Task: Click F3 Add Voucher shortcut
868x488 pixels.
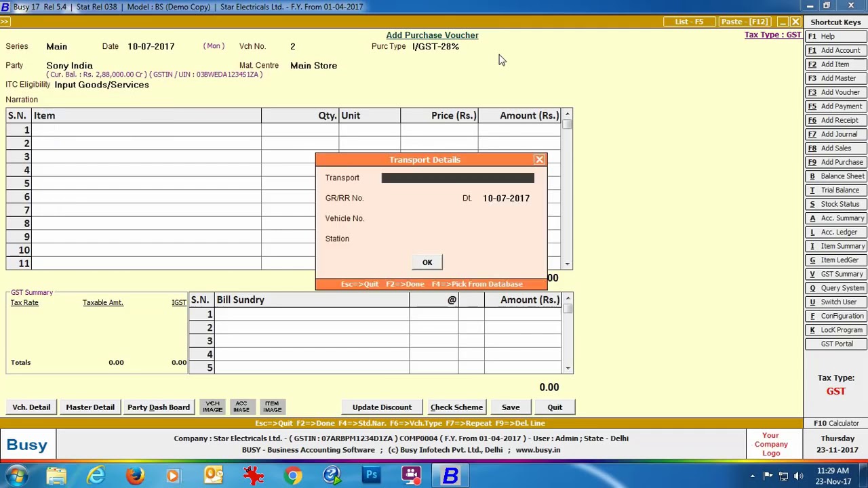Action: click(835, 92)
